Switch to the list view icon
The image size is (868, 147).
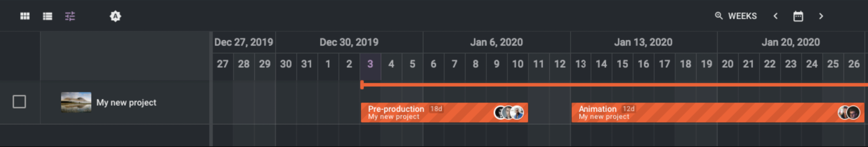tap(47, 16)
